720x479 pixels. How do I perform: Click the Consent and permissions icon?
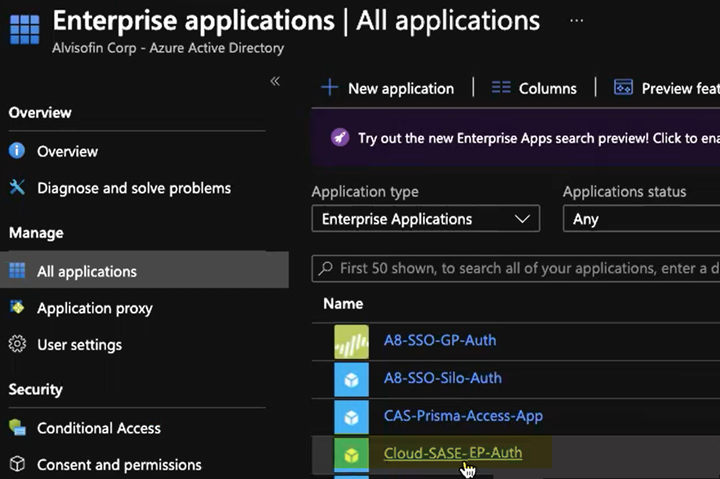(x=17, y=465)
